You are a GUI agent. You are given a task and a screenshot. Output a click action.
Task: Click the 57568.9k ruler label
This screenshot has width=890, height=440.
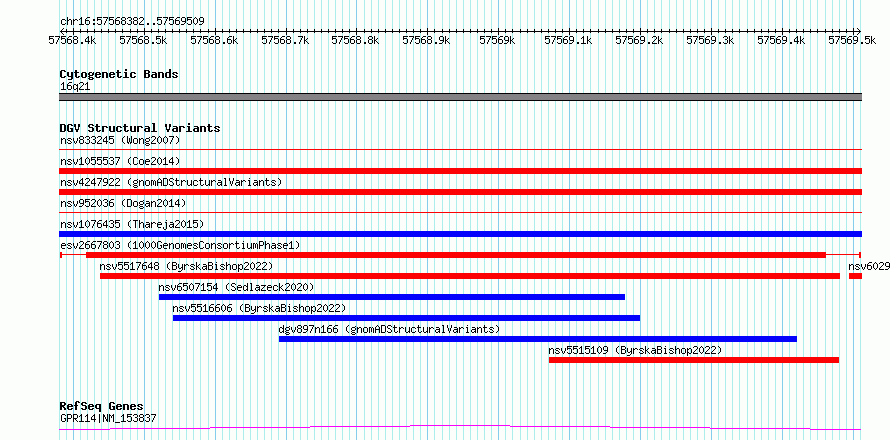coord(426,40)
